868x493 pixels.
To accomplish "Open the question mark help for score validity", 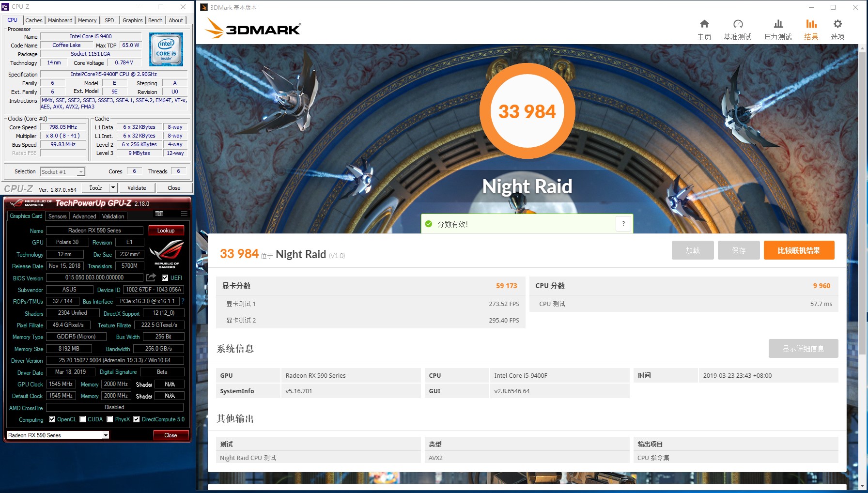I will 623,224.
